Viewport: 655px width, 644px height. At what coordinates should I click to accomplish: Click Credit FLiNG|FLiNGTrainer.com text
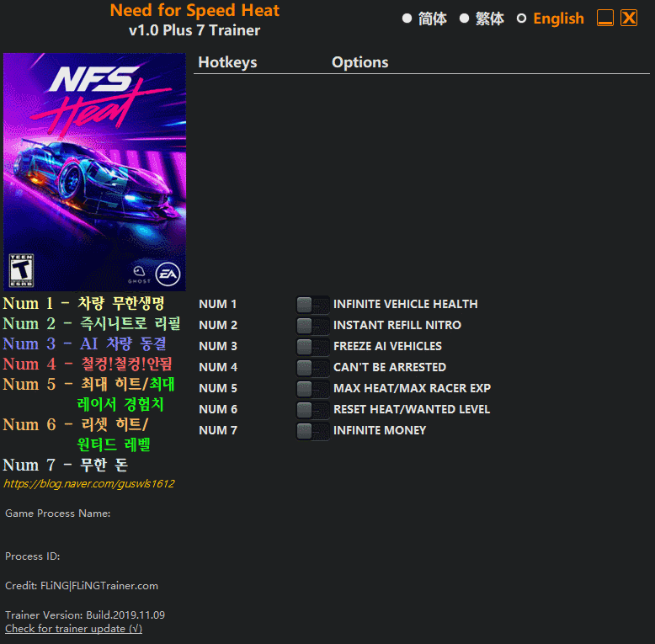[82, 586]
